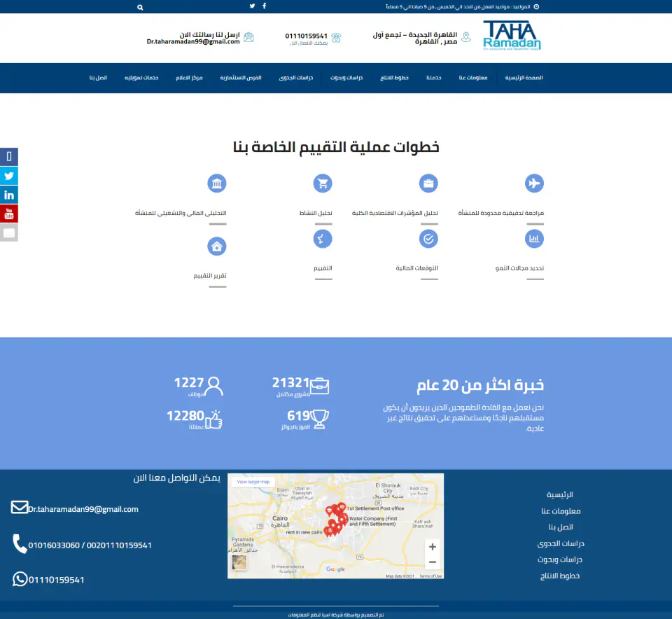Click the View larger map link
The height and width of the screenshot is (619, 672).
point(253,482)
